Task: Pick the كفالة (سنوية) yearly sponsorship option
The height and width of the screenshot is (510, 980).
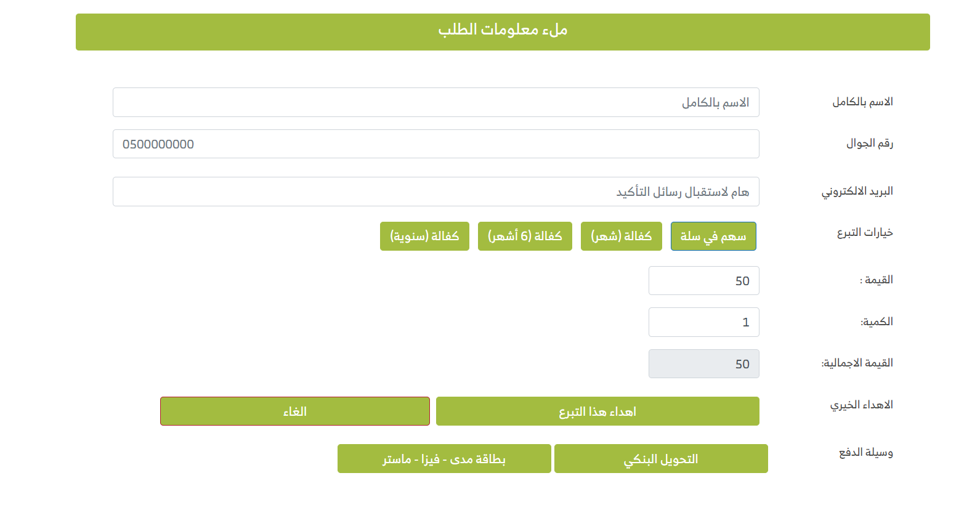Action: point(424,236)
